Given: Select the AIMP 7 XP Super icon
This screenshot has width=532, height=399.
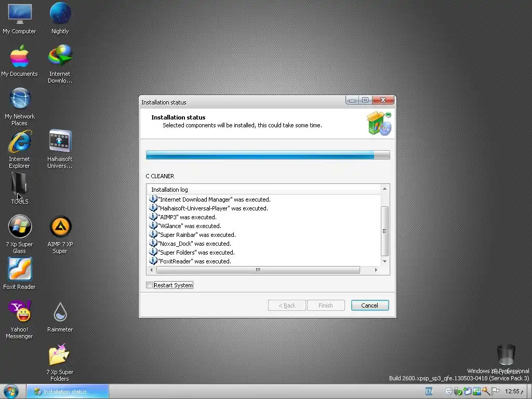Looking at the screenshot, I should coord(60,234).
